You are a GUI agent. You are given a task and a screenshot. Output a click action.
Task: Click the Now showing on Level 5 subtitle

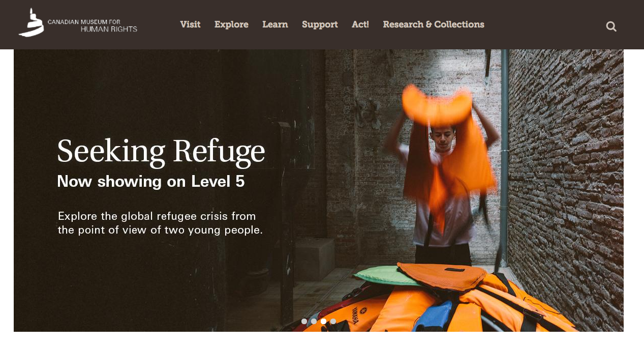[151, 181]
